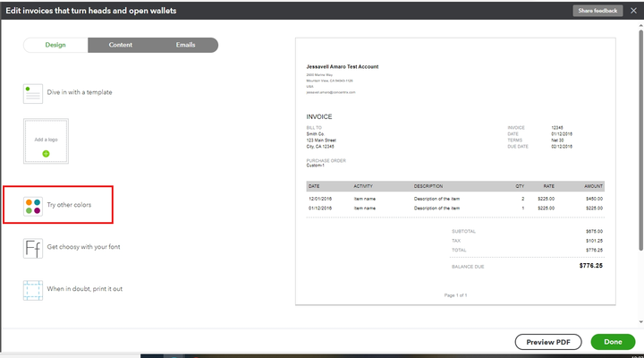
Task: Click the scrollbar up arrow
Action: (x=640, y=25)
